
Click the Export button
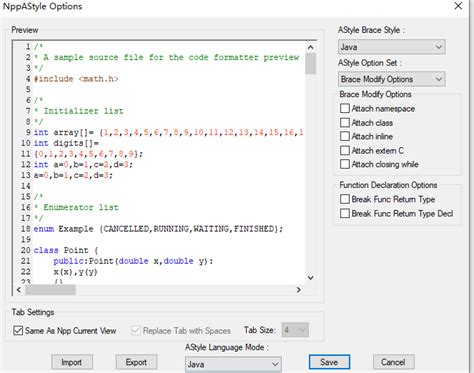tap(136, 362)
